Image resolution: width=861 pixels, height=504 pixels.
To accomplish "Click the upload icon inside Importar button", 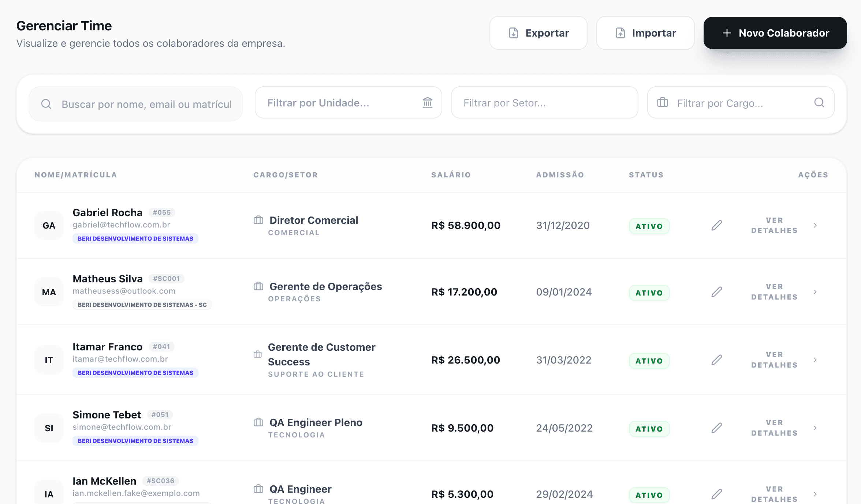I will pyautogui.click(x=620, y=33).
